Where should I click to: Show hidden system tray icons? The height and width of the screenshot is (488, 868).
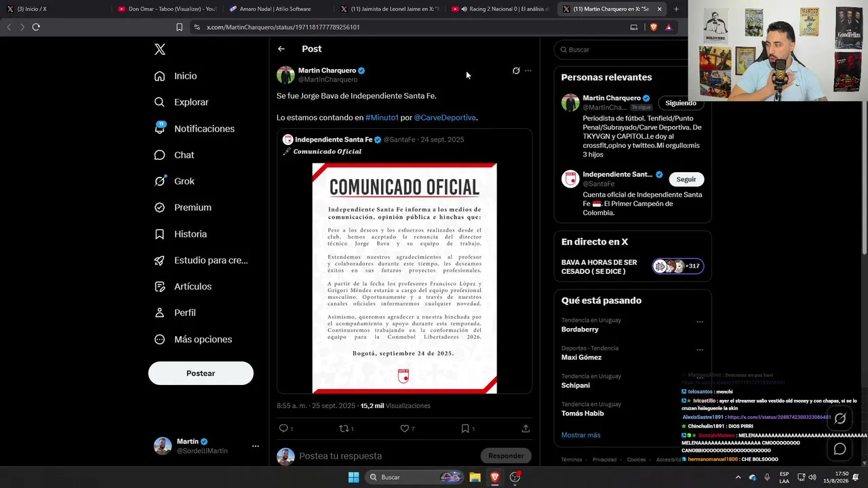coord(738,477)
